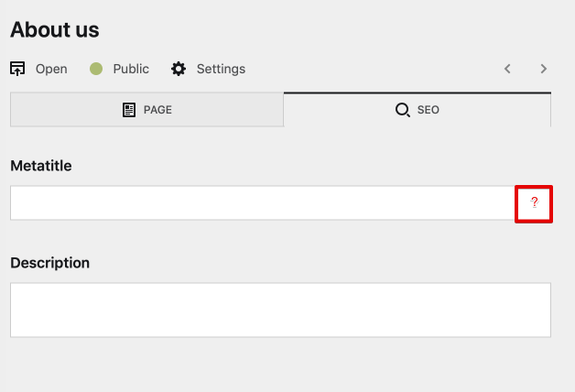The width and height of the screenshot is (575, 392).
Task: Select the SEO tab
Action: pos(418,110)
